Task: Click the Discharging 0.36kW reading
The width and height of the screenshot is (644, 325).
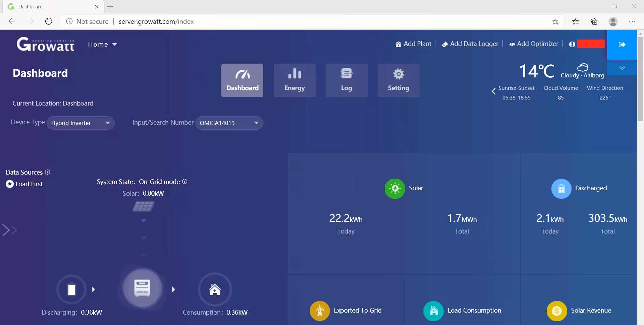Action: click(72, 312)
